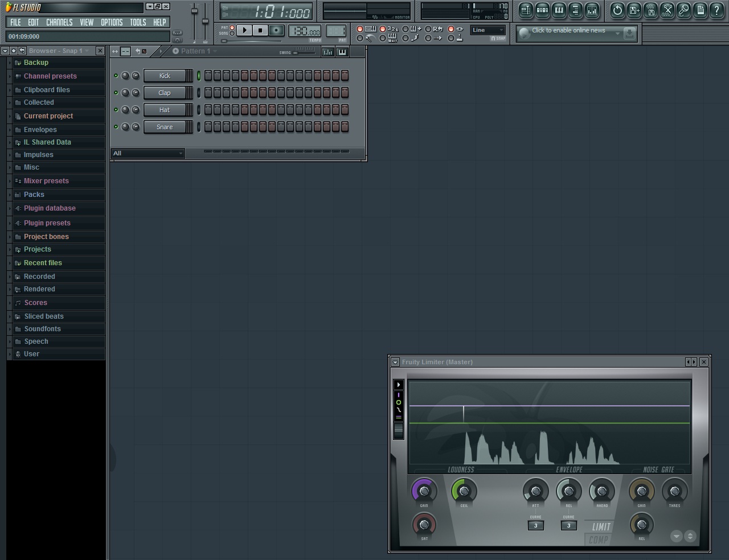Show the Browser via toolbar icon
The height and width of the screenshot is (560, 729).
click(x=575, y=10)
